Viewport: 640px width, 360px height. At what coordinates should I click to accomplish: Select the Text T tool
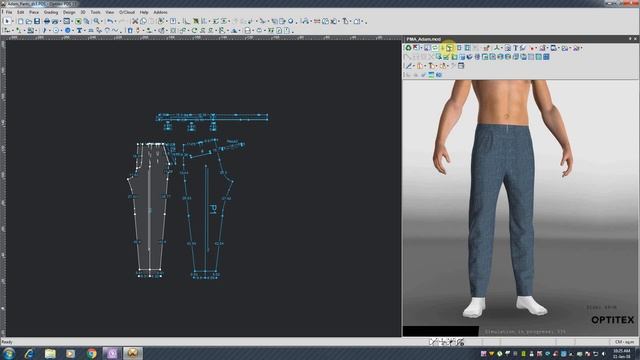tap(79, 31)
